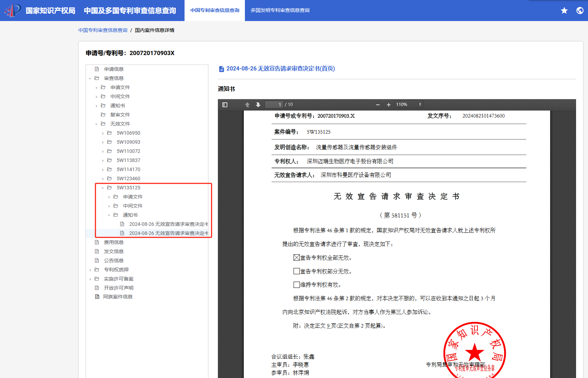Click the PDF page number field
The height and width of the screenshot is (378, 588).
274,104
